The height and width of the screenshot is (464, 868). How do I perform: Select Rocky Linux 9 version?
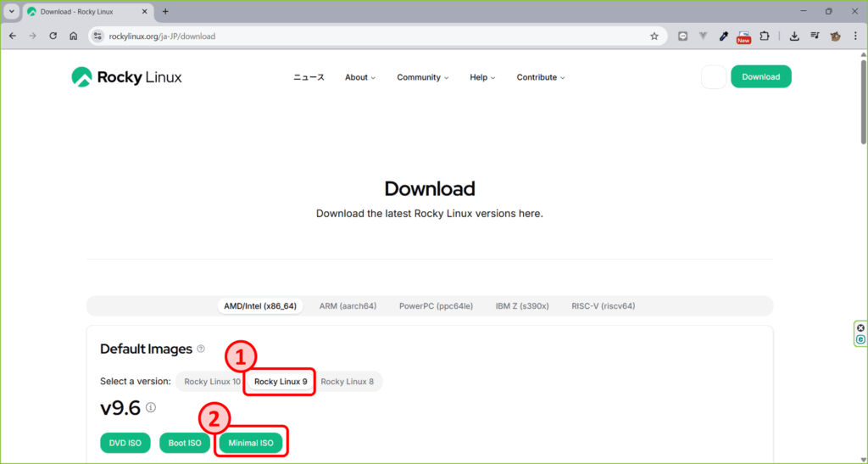click(281, 382)
